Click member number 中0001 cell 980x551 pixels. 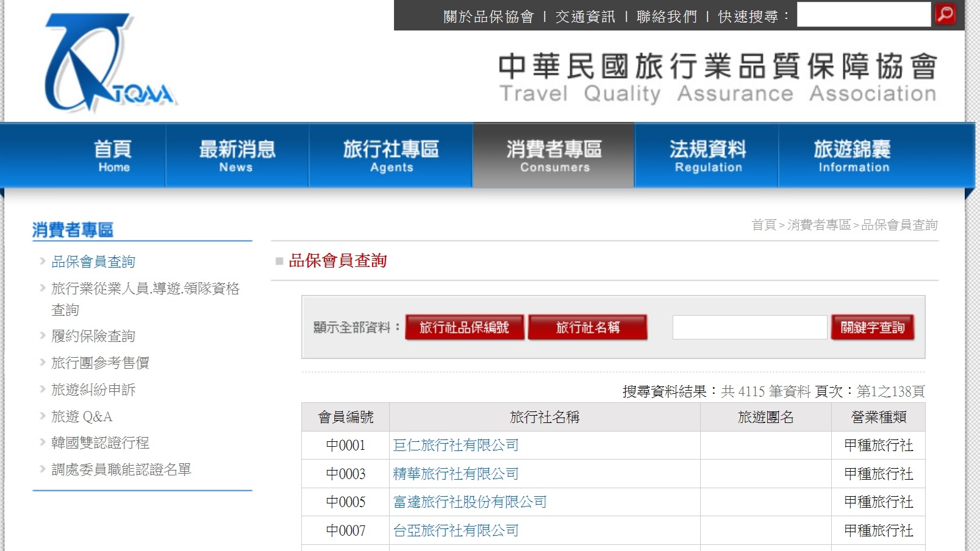click(x=345, y=446)
